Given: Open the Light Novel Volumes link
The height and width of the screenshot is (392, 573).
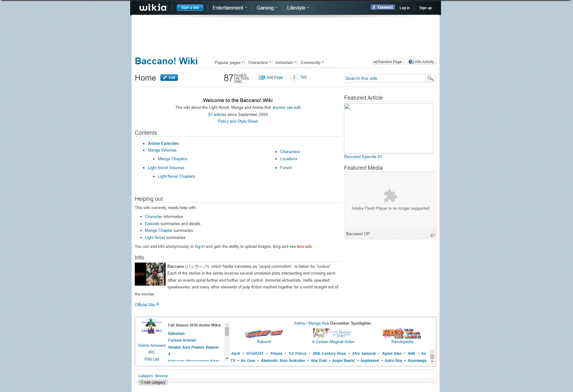Looking at the screenshot, I should [166, 168].
